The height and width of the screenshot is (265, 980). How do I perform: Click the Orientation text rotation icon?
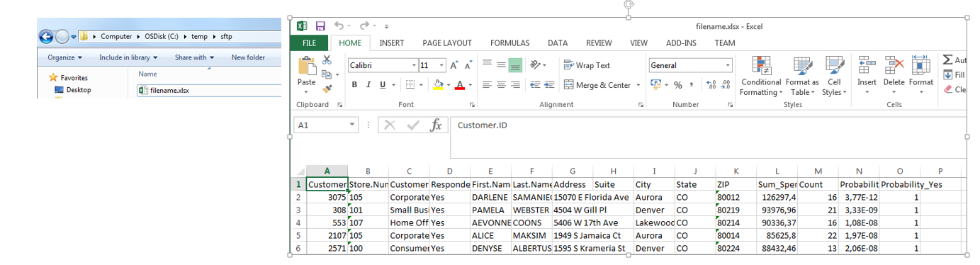click(x=535, y=64)
